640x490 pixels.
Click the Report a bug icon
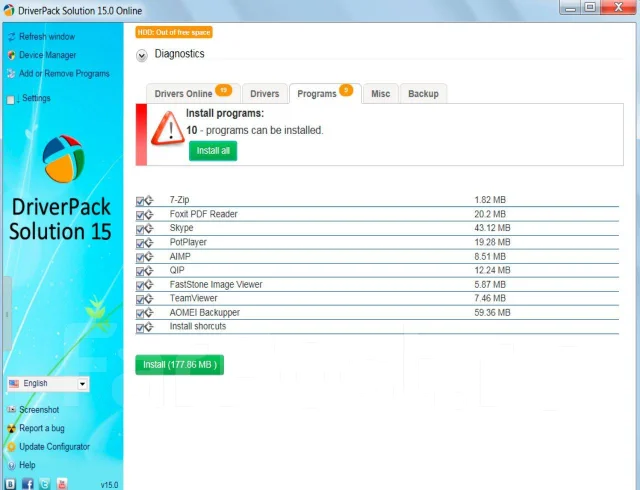click(11, 428)
